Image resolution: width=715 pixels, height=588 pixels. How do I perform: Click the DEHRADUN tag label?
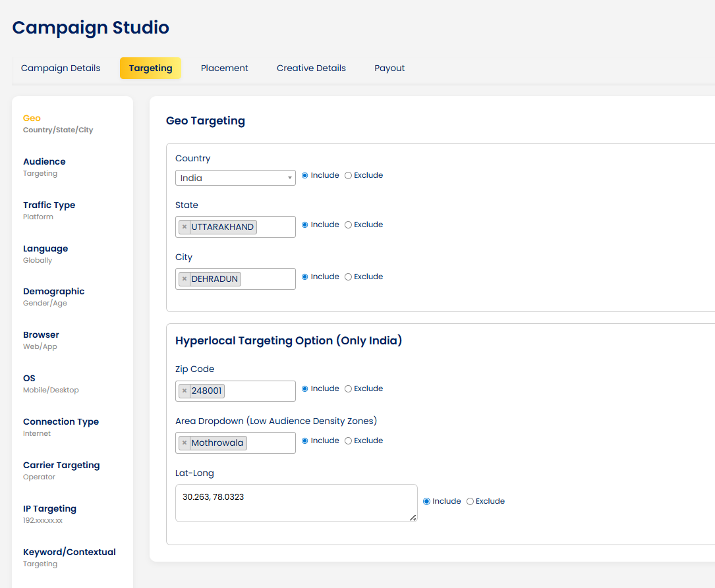point(215,279)
